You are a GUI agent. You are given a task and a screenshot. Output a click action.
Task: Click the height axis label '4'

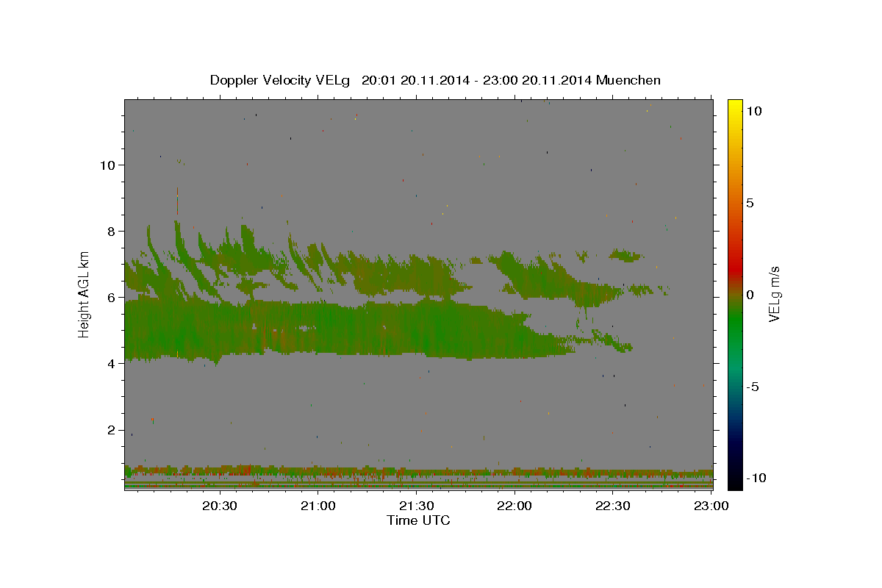(110, 364)
